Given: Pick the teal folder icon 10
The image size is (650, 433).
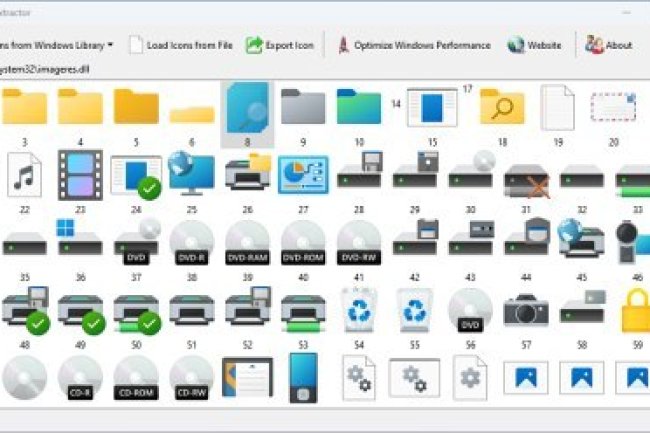Looking at the screenshot, I should coord(358,106).
